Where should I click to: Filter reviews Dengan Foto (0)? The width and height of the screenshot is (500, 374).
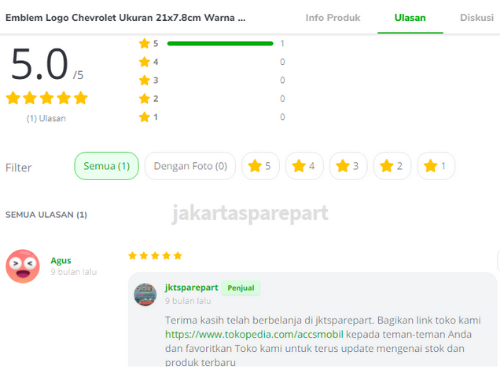pyautogui.click(x=190, y=166)
